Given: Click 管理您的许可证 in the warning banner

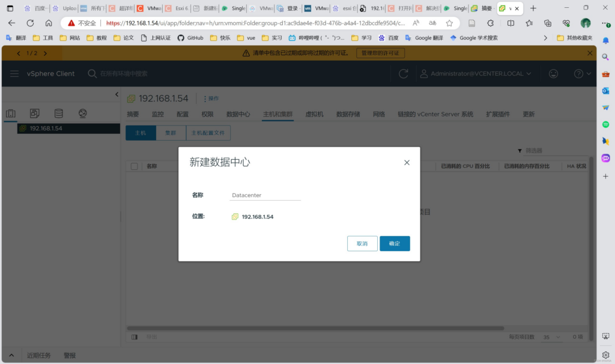Looking at the screenshot, I should pos(380,53).
